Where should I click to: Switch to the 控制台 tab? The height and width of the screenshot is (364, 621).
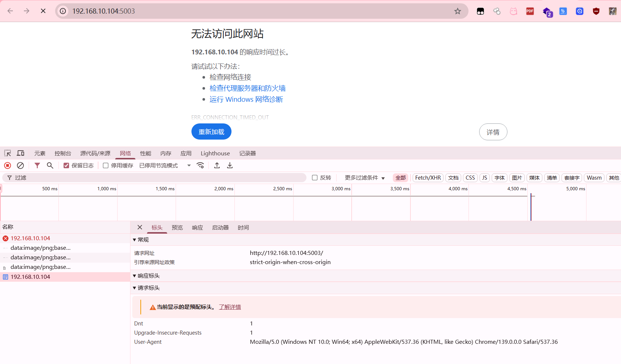pyautogui.click(x=63, y=154)
